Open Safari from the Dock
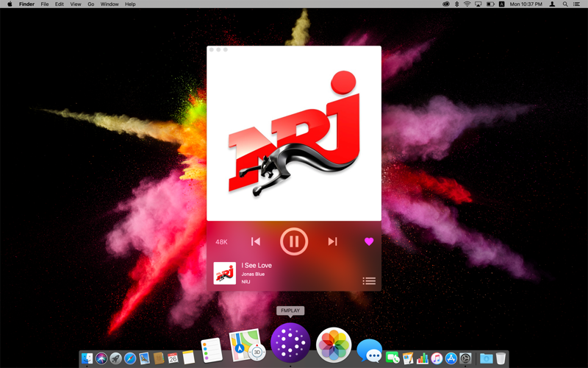Screen dimensions: 588x368 coord(130,358)
